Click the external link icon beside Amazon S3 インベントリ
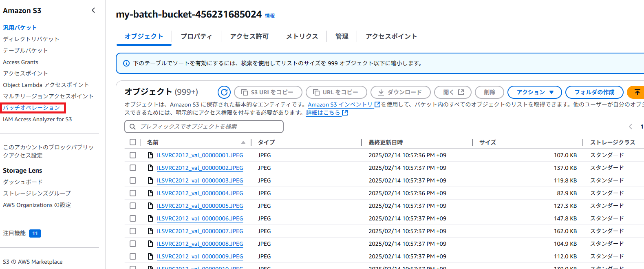This screenshot has width=644, height=269. 377,104
